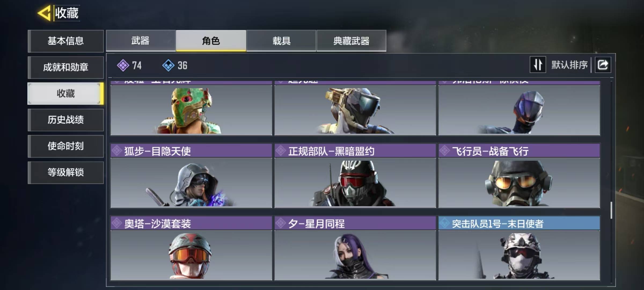
Task: Click the blue rare diamond count icon
Action: (x=168, y=65)
